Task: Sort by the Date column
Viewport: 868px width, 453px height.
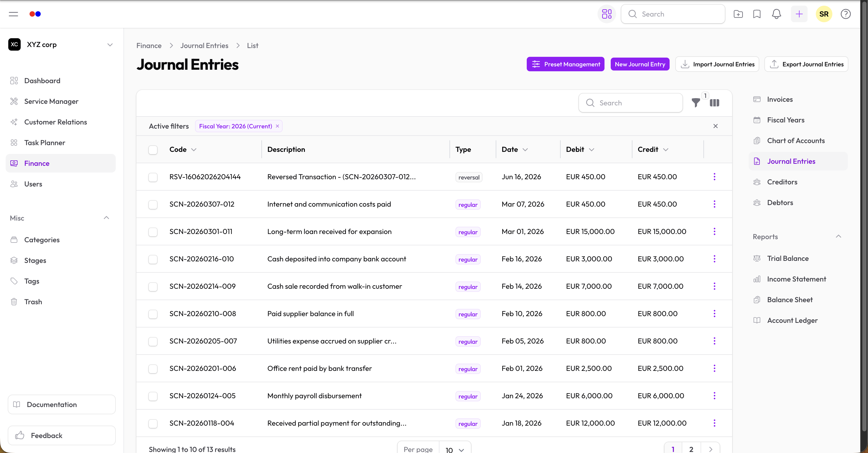Action: point(515,150)
